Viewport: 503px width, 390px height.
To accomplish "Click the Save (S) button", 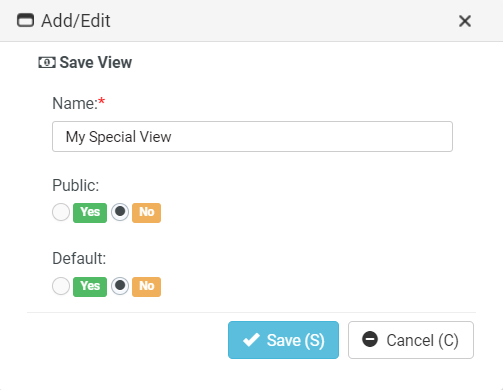I will coord(283,340).
